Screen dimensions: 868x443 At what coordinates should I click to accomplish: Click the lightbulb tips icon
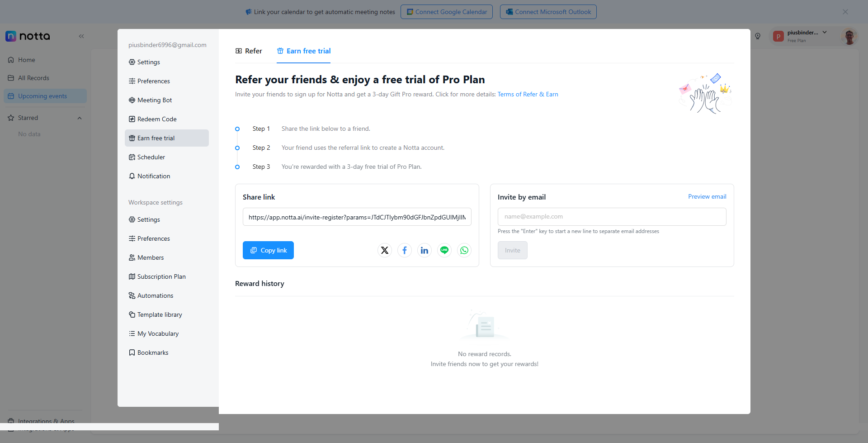pos(758,36)
